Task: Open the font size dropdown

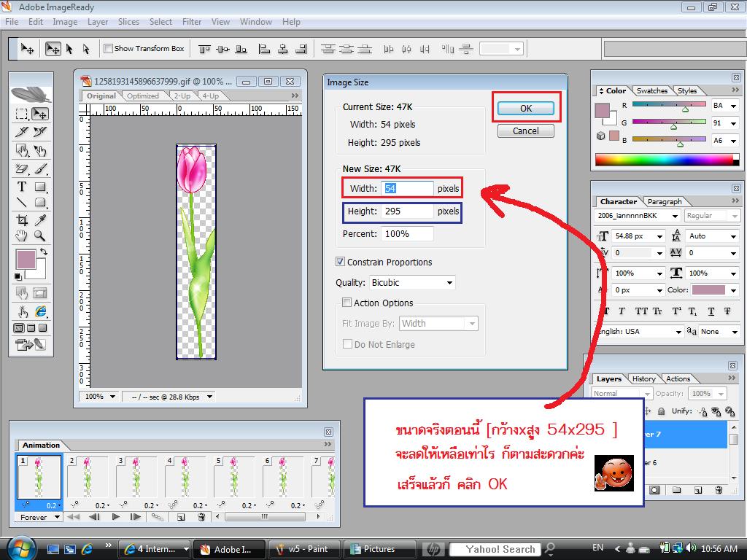Action: (x=638, y=236)
